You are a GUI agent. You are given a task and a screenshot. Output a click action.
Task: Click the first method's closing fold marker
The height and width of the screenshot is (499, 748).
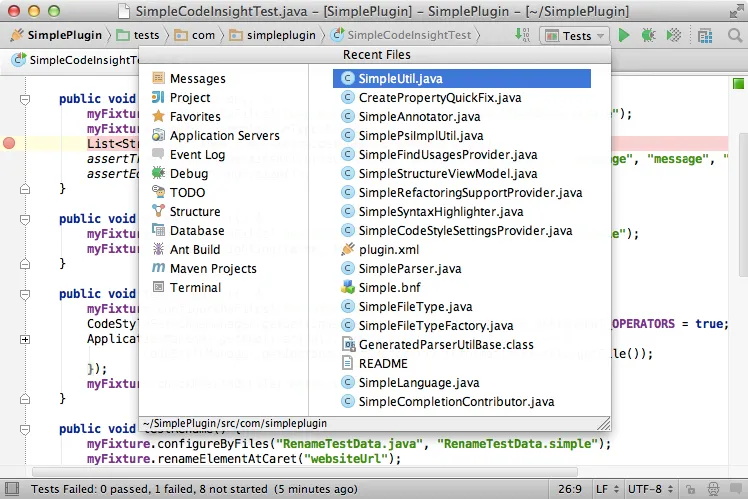point(25,189)
